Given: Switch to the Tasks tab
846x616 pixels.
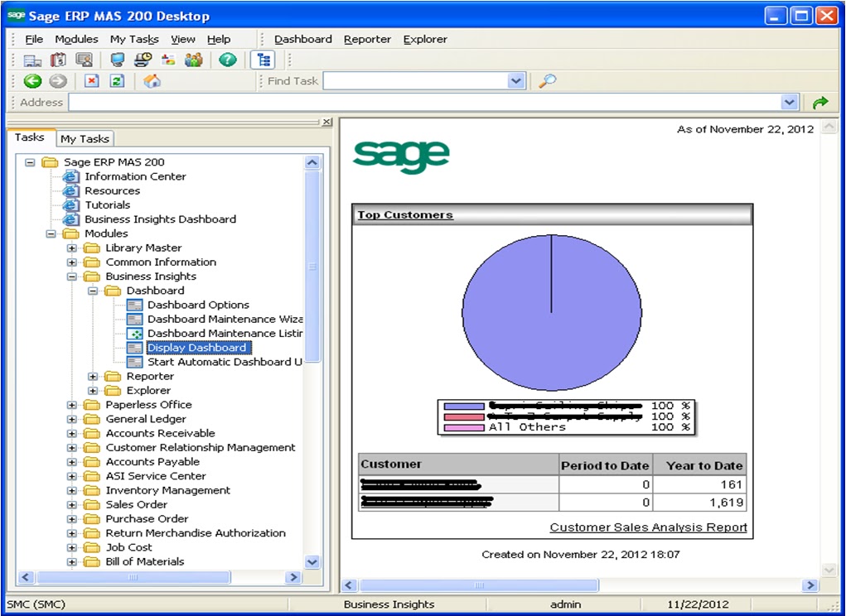Looking at the screenshot, I should (30, 137).
